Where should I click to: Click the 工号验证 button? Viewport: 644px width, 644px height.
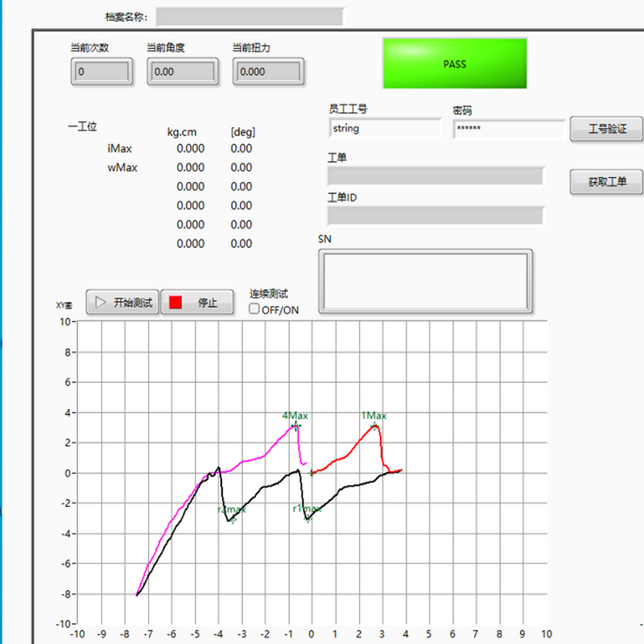(x=606, y=129)
